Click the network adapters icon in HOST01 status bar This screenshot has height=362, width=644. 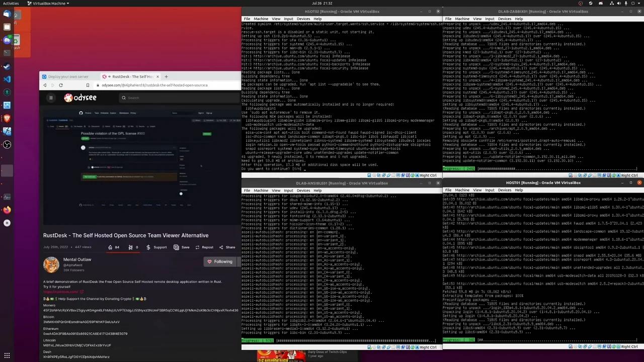click(585, 346)
